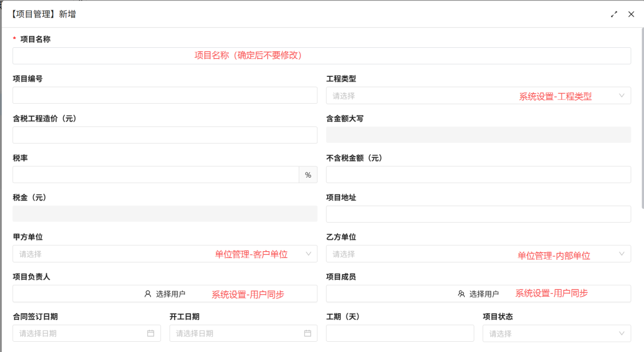644x352 pixels.
Task: Click the user icon in 项目负责人 field
Action: click(148, 293)
